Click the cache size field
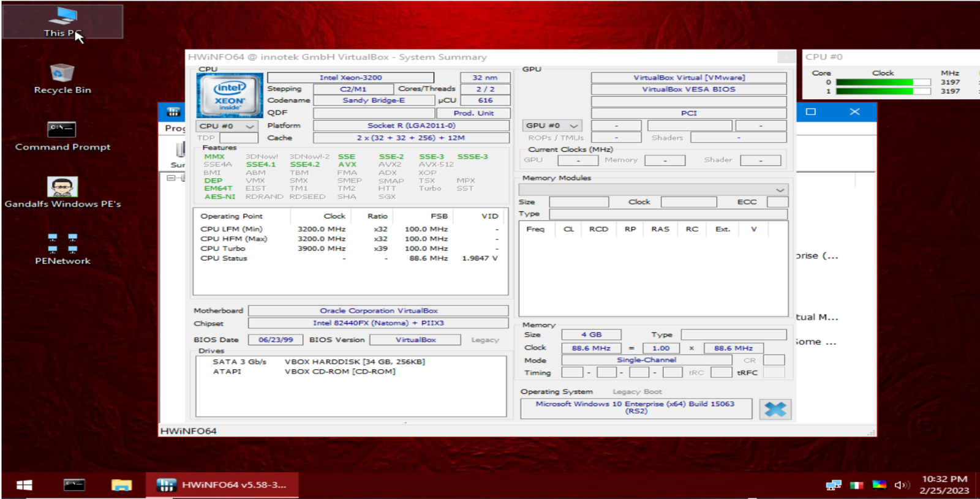 tap(412, 138)
